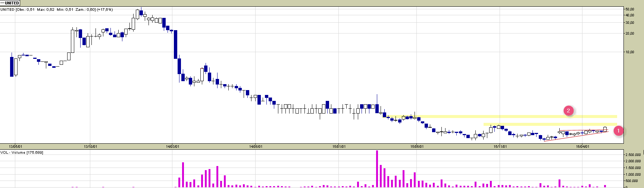Screen dimensions: 644x188
Task: Select the lower yellow resistance band
Action: [x=548, y=124]
